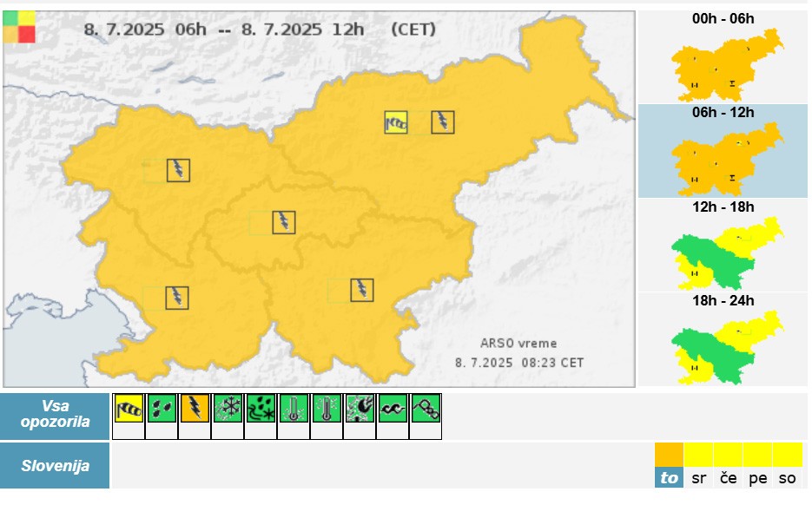Click the lightning icon in the northwest map region
812x505 pixels.
click(178, 170)
